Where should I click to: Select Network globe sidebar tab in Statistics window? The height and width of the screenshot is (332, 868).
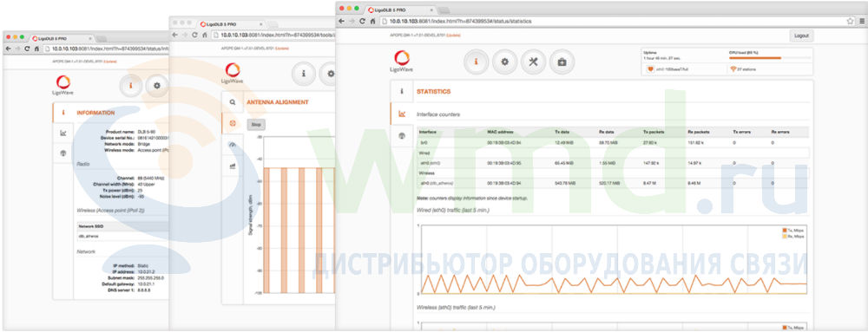(402, 136)
